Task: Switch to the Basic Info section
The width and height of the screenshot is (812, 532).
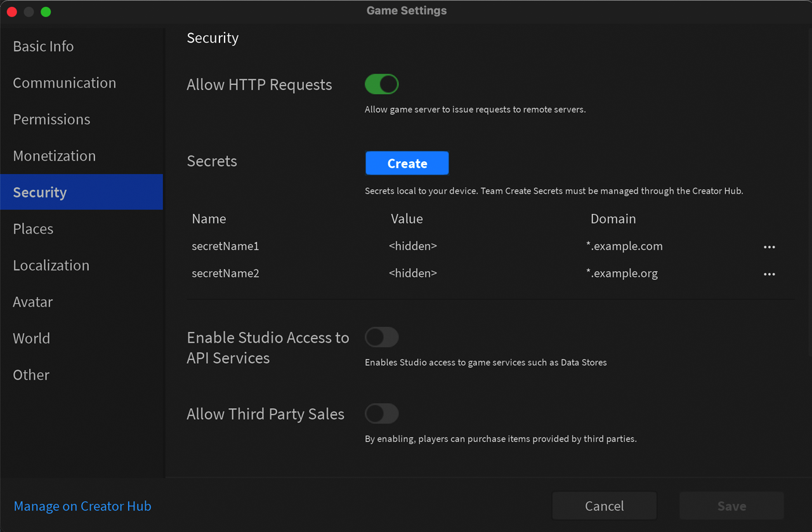Action: click(x=43, y=46)
